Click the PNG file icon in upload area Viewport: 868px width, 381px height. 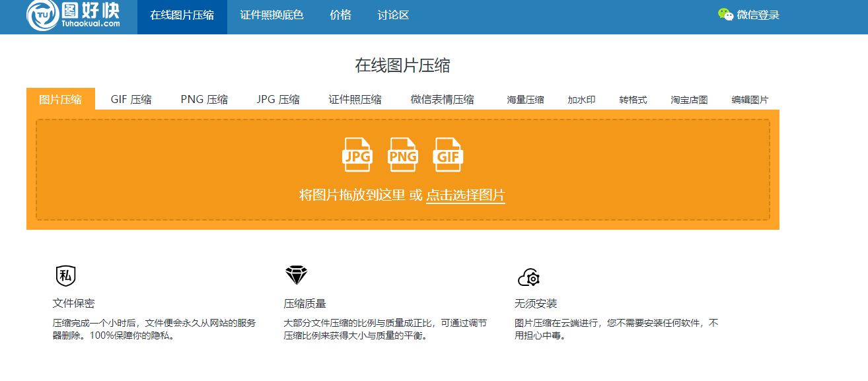coord(403,155)
